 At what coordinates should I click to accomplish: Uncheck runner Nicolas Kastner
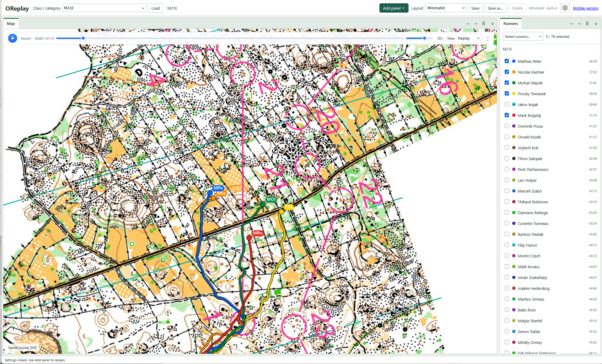[x=507, y=72]
